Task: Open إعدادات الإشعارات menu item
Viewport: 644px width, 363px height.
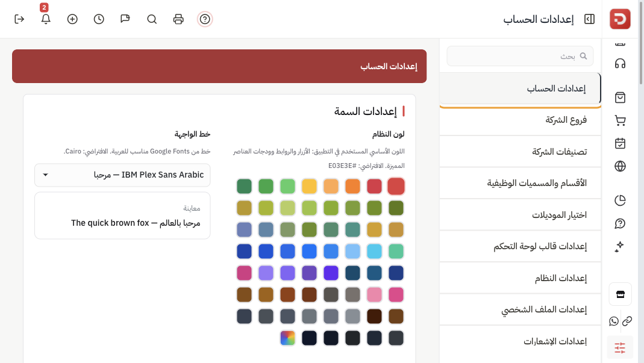Action: [x=520, y=341]
